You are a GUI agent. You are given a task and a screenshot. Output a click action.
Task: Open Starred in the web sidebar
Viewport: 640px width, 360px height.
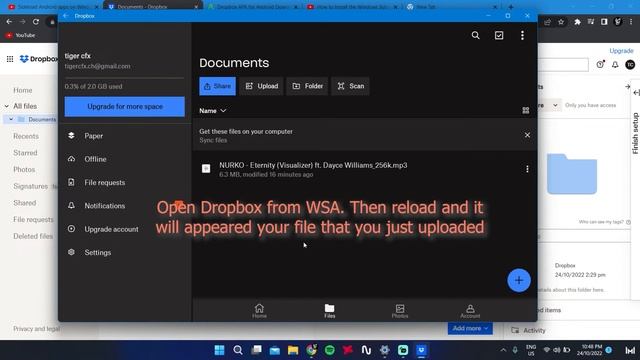pyautogui.click(x=25, y=153)
